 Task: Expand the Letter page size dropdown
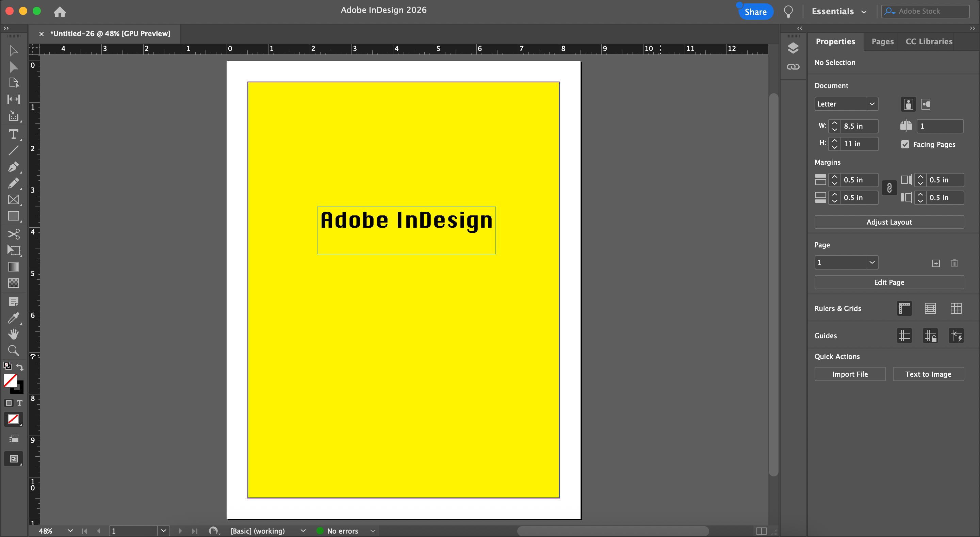click(871, 104)
